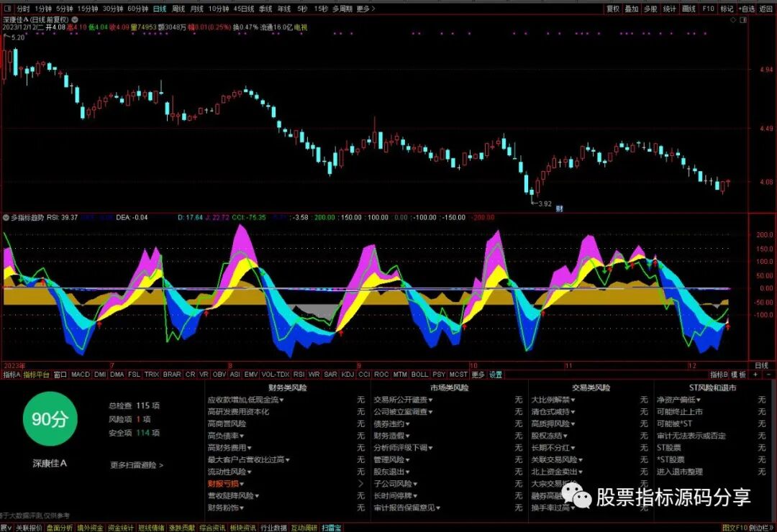The width and height of the screenshot is (777, 532).
Task: Expand the 财报亏损 risk item
Action: tap(226, 483)
